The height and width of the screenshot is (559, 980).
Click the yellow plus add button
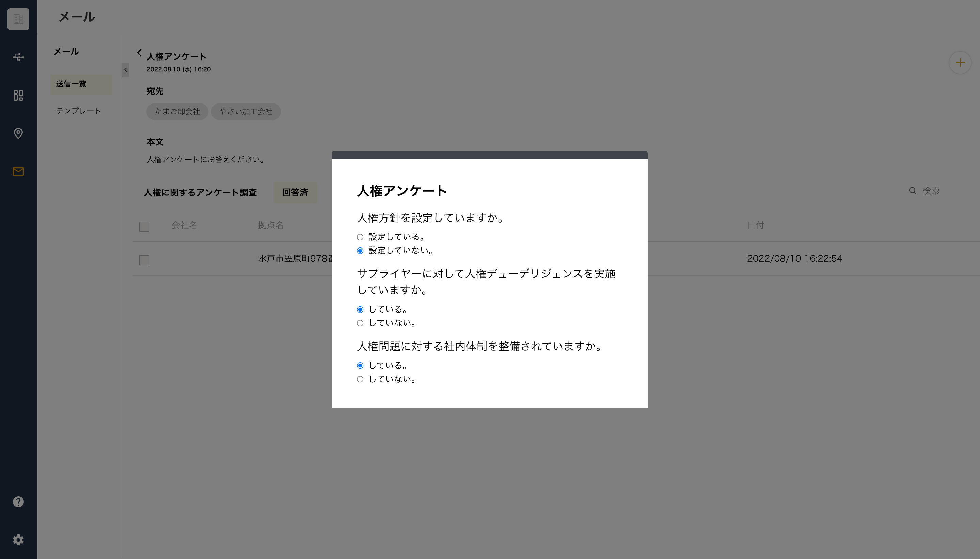(960, 63)
